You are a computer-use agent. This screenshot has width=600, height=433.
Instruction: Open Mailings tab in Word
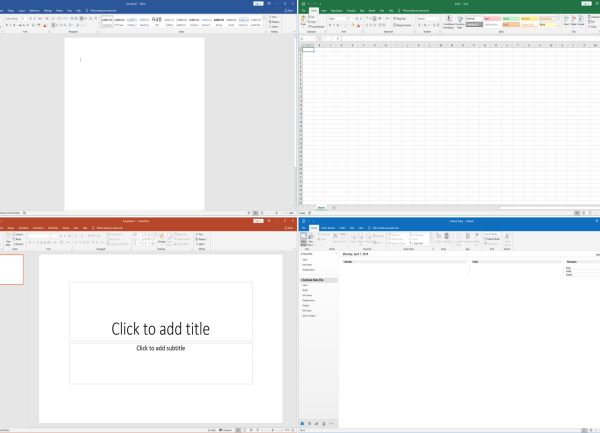pyautogui.click(x=47, y=11)
